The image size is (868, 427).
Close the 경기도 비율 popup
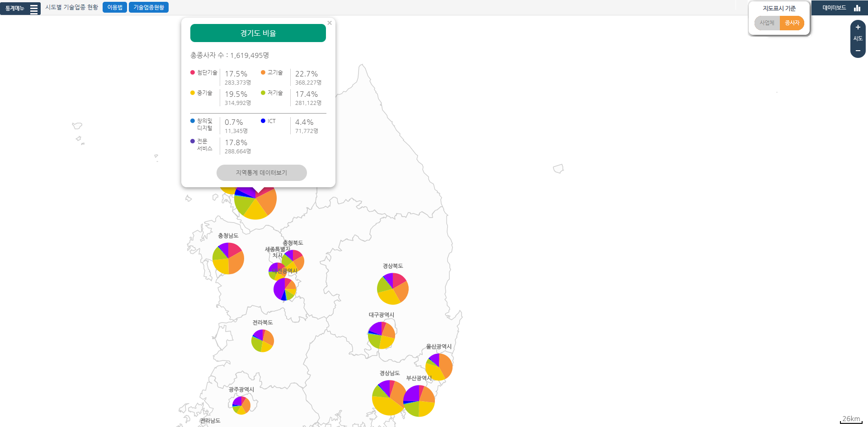point(330,23)
